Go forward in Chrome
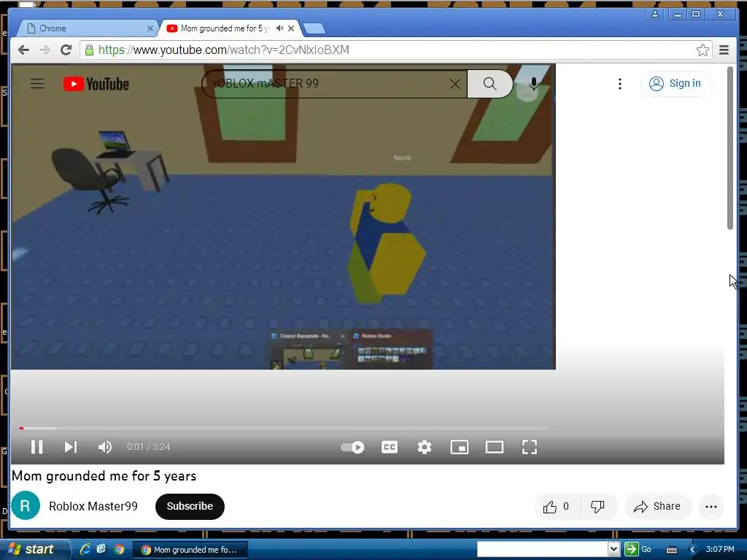 [44, 50]
